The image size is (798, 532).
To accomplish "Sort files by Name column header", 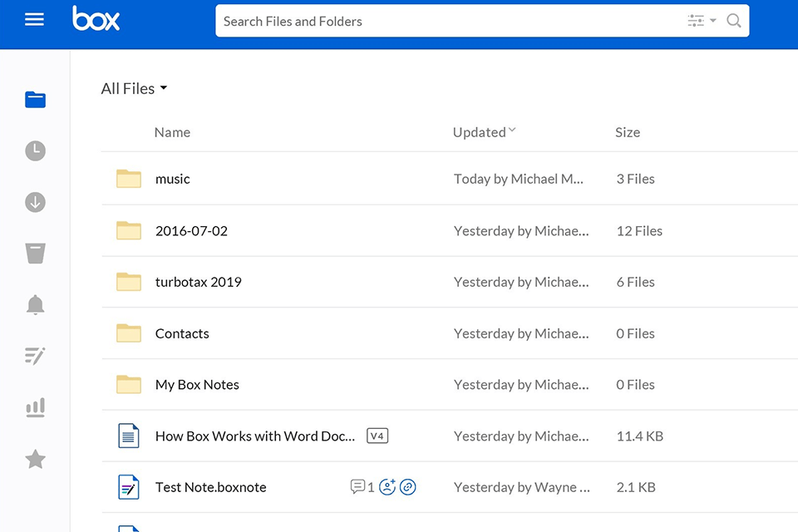I will (172, 132).
